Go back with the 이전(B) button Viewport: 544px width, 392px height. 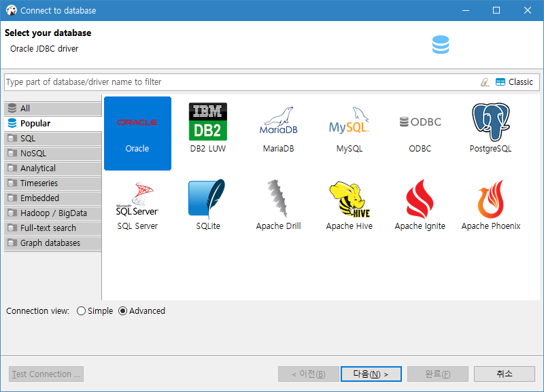click(309, 374)
